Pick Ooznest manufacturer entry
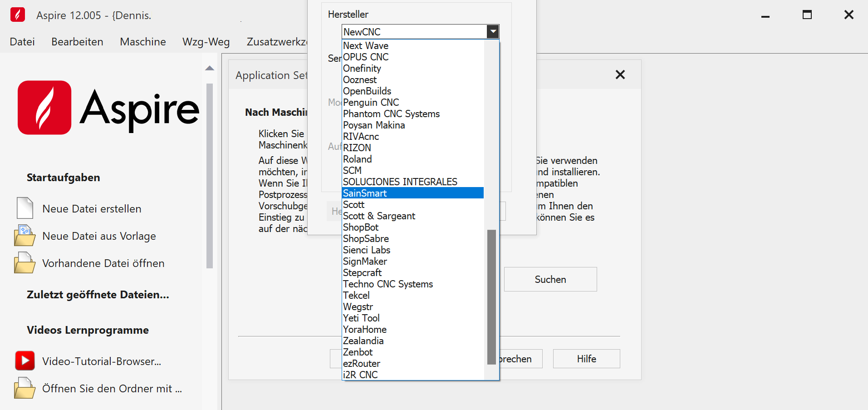Viewport: 868px width, 410px height. click(413, 79)
